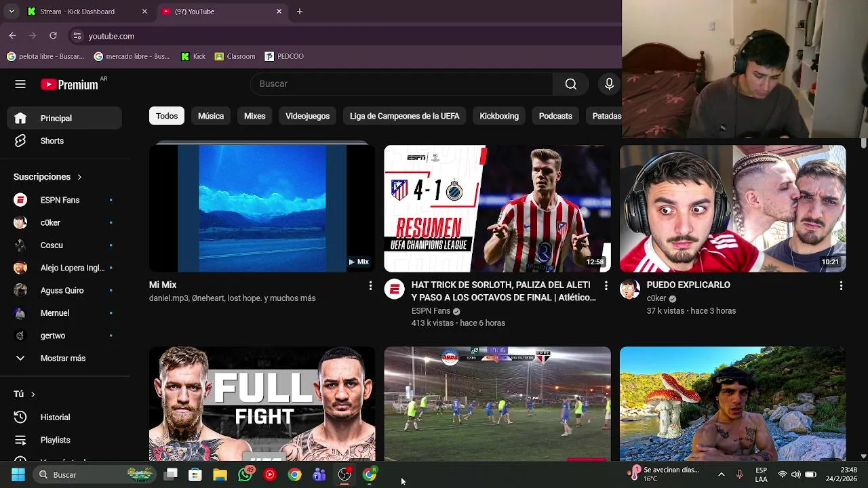The height and width of the screenshot is (488, 868).
Task: Open c0ker subscription in sidebar
Action: point(64,222)
